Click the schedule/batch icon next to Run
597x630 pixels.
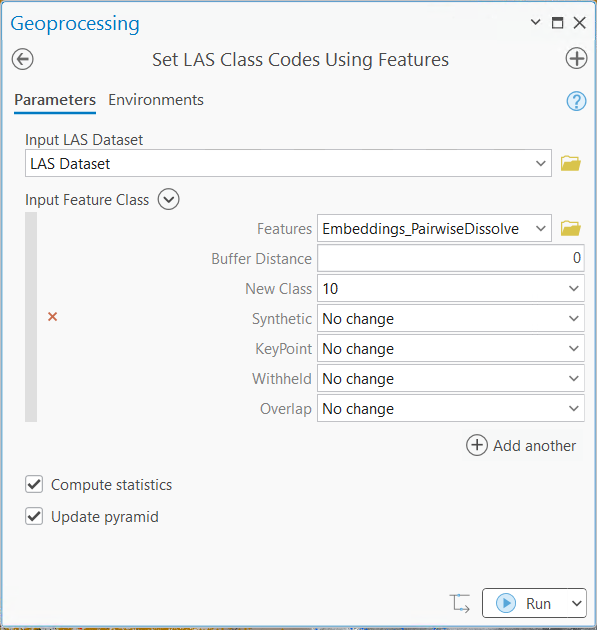(x=460, y=603)
